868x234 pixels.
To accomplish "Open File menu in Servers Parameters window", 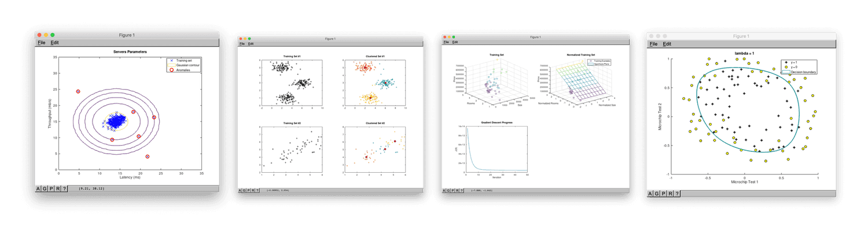I will pos(41,42).
